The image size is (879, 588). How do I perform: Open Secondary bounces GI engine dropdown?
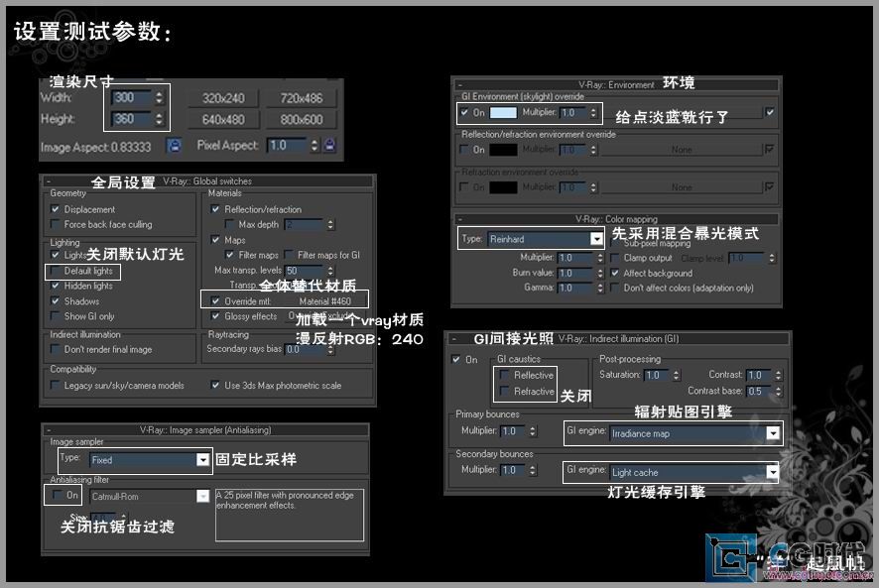(773, 473)
